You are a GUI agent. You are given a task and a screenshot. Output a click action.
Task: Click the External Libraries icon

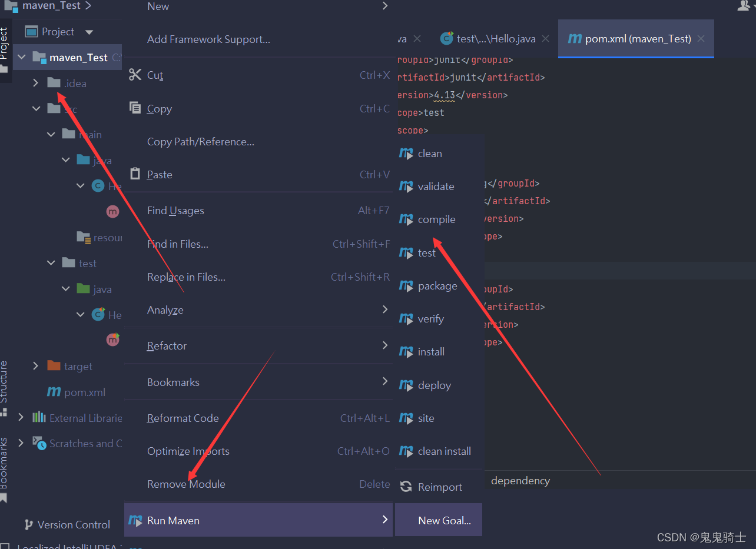point(39,418)
